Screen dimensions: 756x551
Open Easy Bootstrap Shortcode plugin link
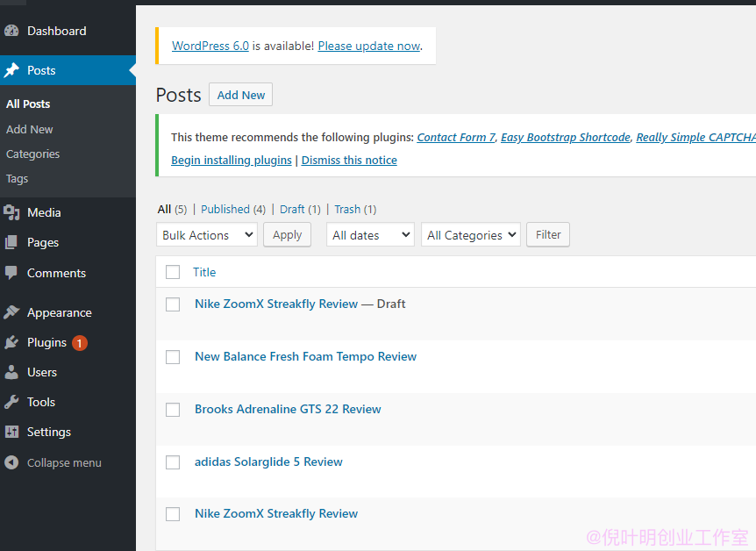pos(566,138)
